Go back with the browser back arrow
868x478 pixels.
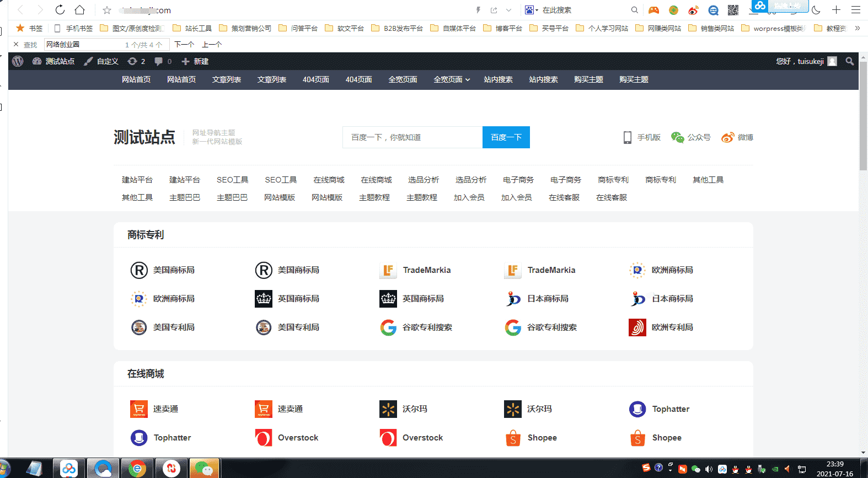(20, 10)
